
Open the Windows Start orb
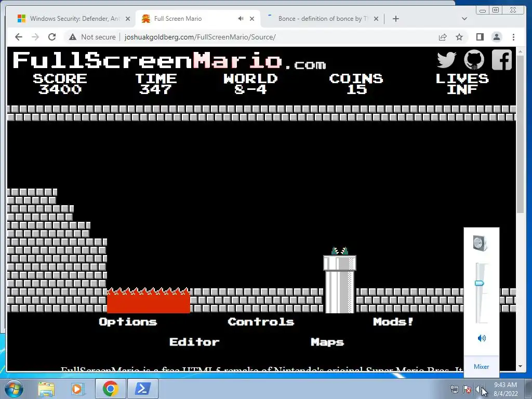coord(14,389)
